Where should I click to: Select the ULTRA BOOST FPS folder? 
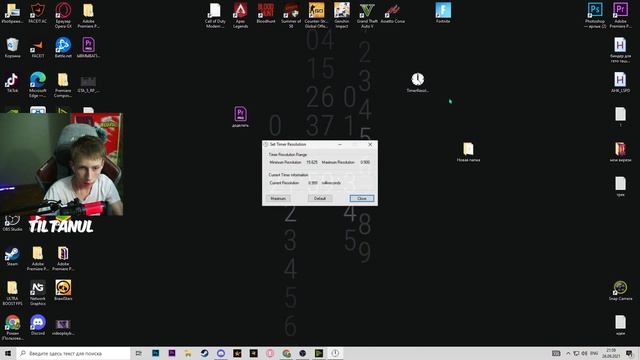coord(12,293)
